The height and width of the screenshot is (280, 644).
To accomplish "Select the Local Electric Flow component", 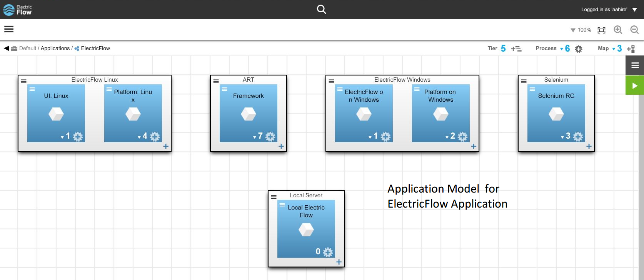I will (x=306, y=229).
